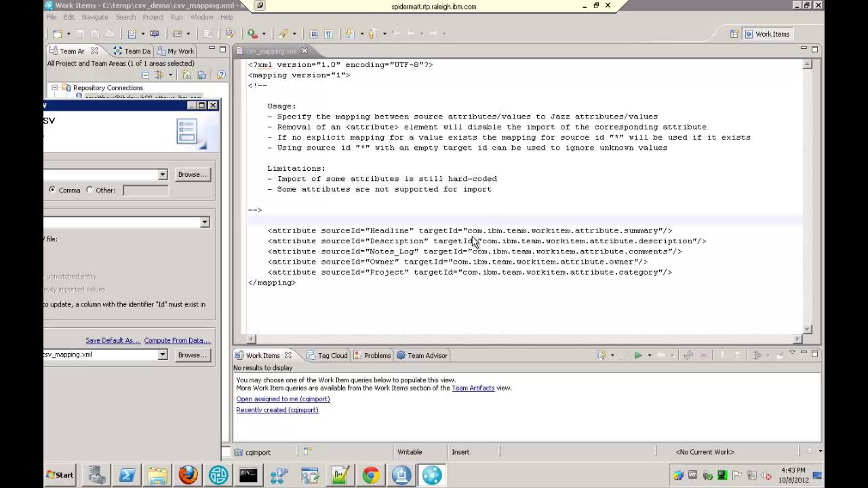Open the command prompt from taskbar
This screenshot has height=488, width=868.
pyautogui.click(x=249, y=475)
